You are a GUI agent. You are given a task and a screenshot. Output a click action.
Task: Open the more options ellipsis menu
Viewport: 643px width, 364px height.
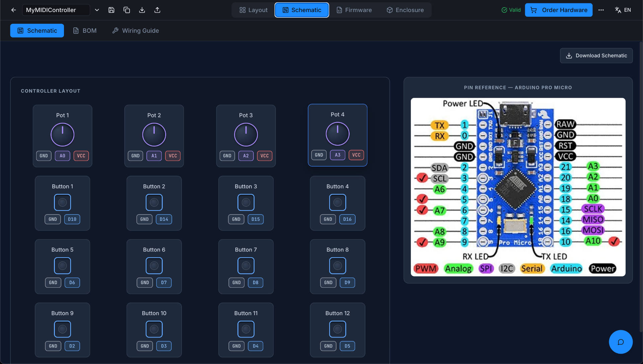(x=601, y=10)
